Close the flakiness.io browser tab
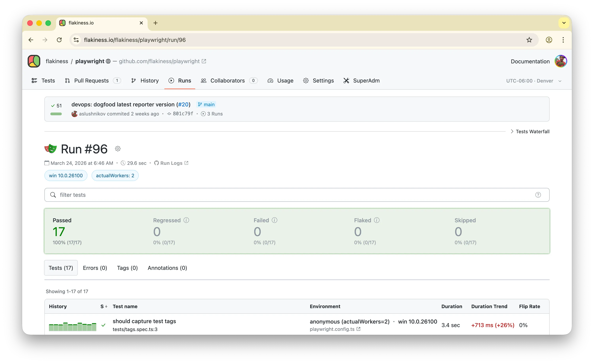594x364 pixels. pos(141,23)
